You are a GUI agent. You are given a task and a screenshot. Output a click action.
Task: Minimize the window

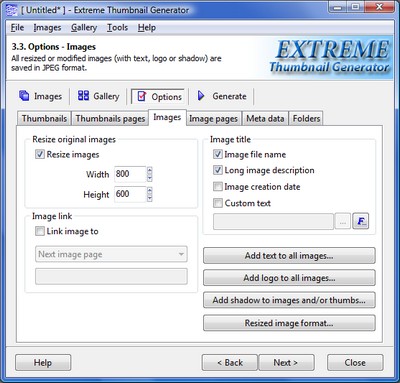[x=338, y=7]
